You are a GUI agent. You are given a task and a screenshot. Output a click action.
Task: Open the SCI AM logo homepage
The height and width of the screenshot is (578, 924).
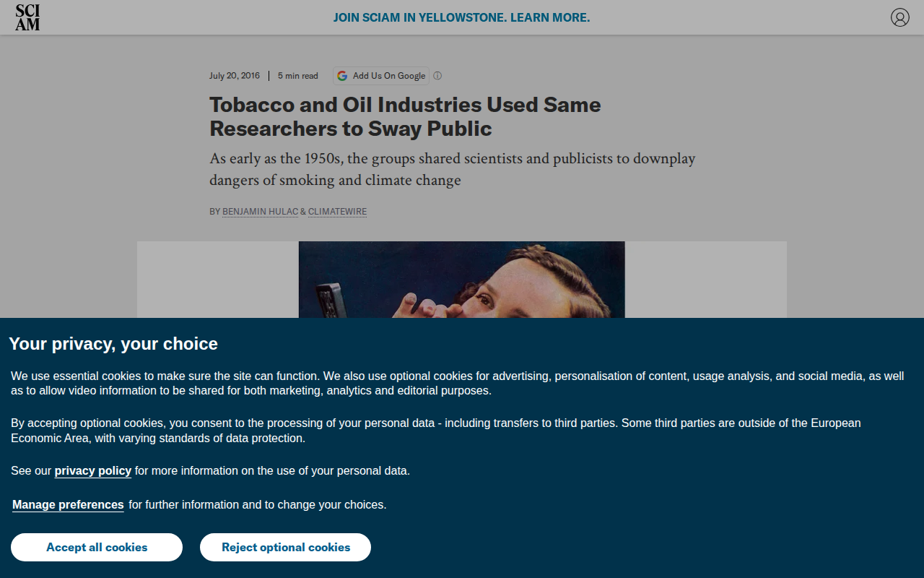pyautogui.click(x=27, y=17)
